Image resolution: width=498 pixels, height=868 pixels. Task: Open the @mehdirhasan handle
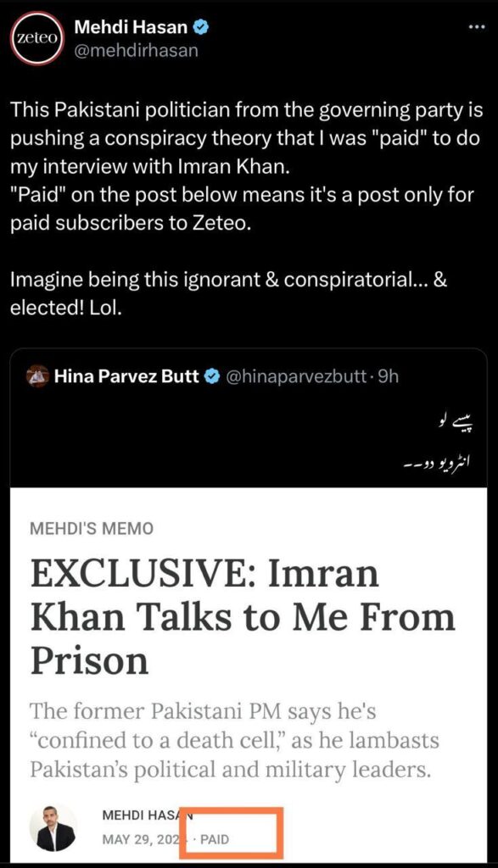click(x=136, y=50)
